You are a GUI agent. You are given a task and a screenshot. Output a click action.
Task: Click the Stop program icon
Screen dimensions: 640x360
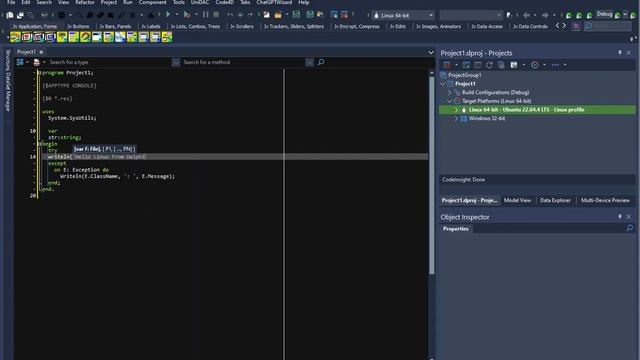[x=216, y=15]
